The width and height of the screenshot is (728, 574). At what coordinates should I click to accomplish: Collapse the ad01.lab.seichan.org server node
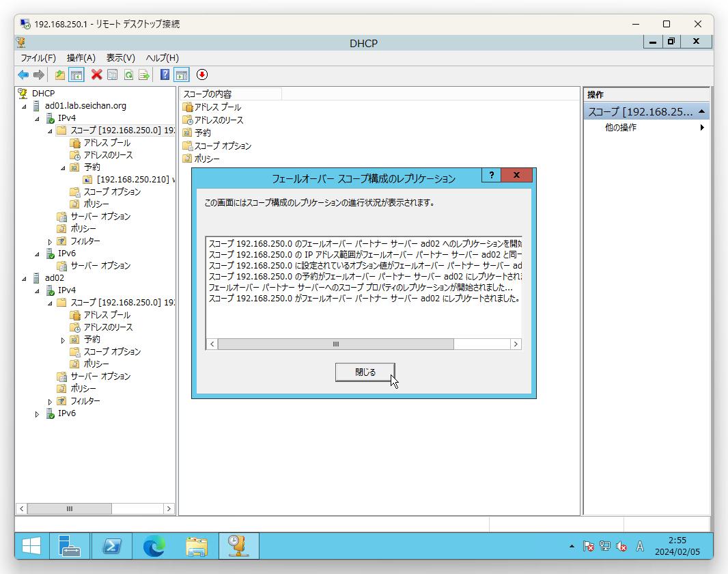coord(24,107)
